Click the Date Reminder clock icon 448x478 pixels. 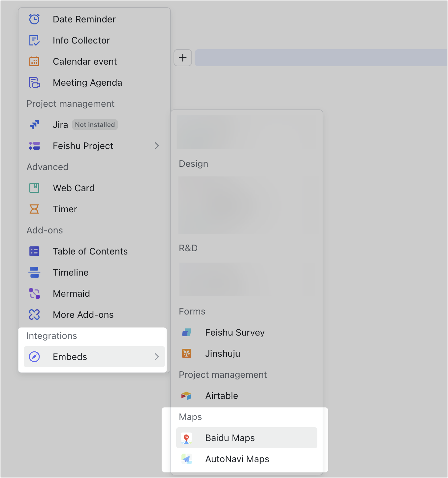[34, 19]
